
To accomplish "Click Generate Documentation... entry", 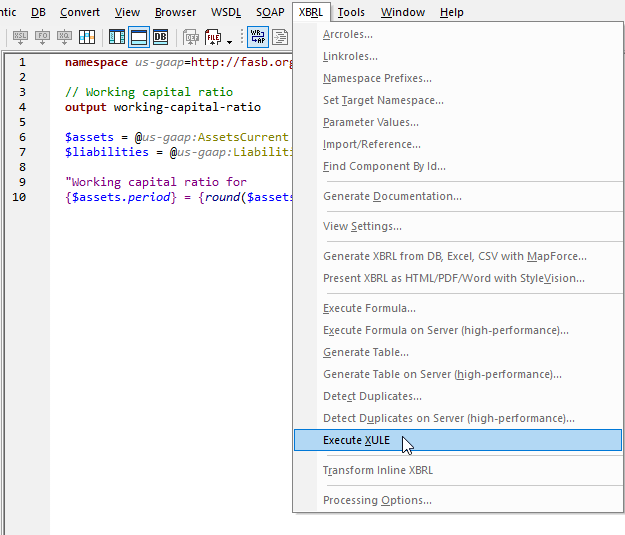I will 392,196.
